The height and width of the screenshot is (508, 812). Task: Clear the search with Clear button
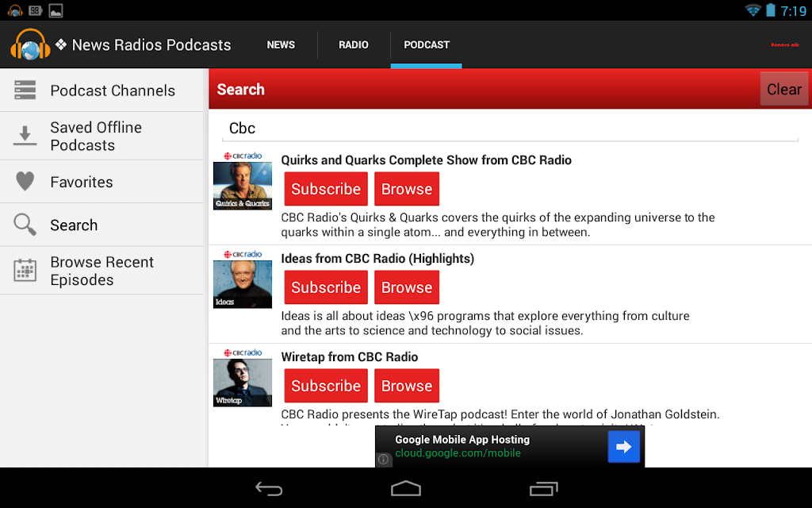click(784, 89)
